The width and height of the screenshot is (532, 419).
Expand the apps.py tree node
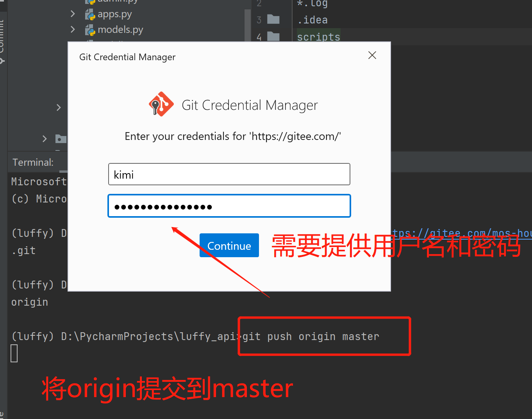coord(73,14)
